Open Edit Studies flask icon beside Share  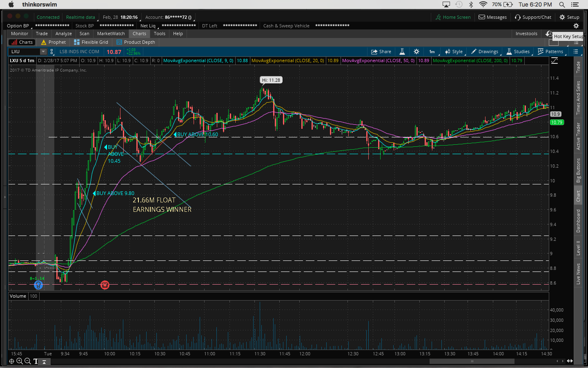click(x=402, y=52)
